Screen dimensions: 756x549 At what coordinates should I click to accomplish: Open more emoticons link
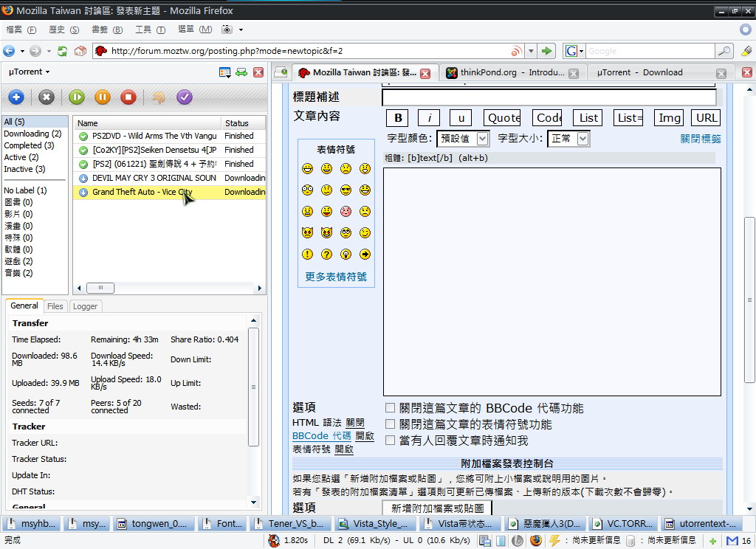pyautogui.click(x=336, y=277)
